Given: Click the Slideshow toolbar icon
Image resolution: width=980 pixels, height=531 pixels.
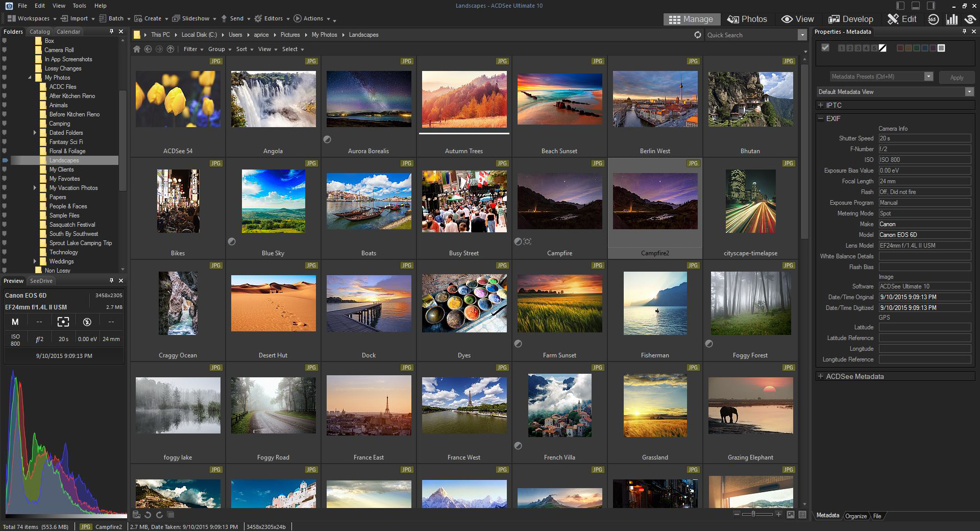Looking at the screenshot, I should [176, 18].
